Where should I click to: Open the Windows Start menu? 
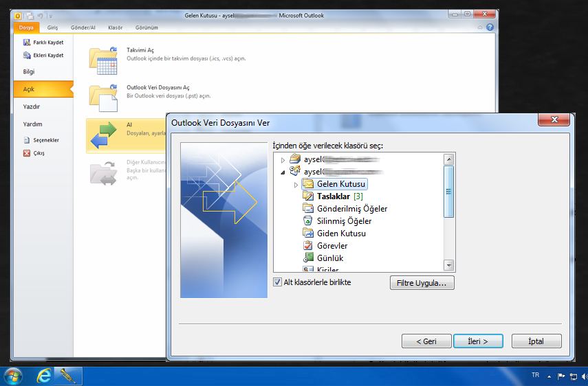pos(12,376)
